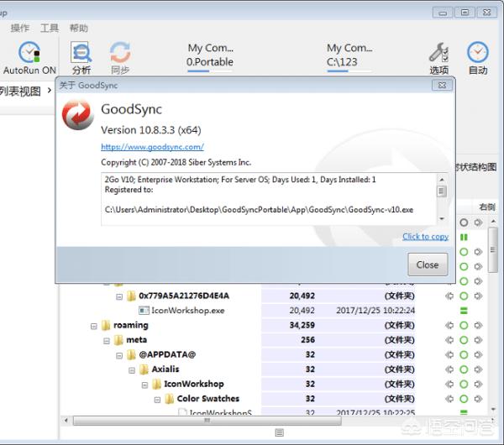Image resolution: width=504 pixels, height=445 pixels.
Task: Click left arrow on meta row
Action: (x=449, y=340)
